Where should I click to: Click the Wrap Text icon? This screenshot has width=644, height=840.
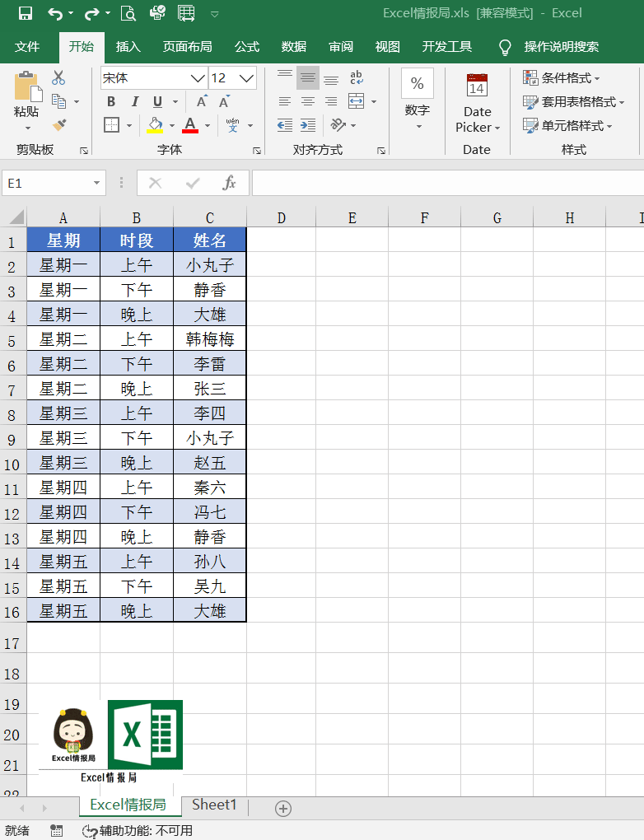pyautogui.click(x=357, y=78)
